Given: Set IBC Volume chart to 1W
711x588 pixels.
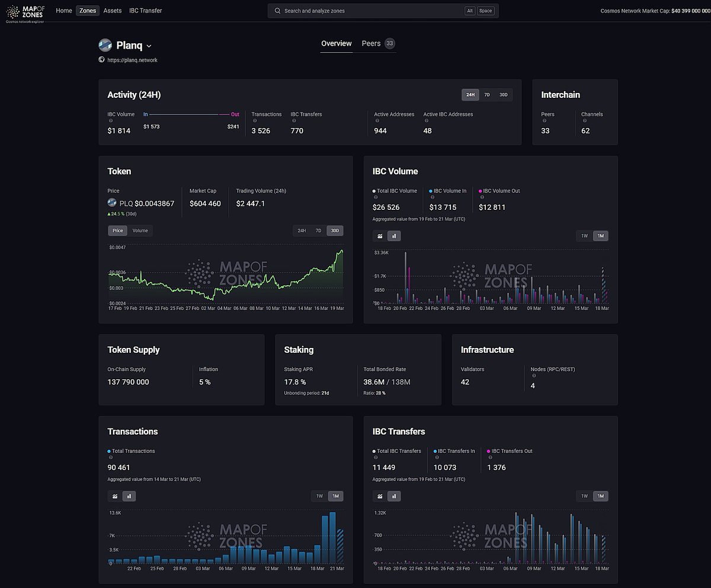Looking at the screenshot, I should (x=584, y=236).
